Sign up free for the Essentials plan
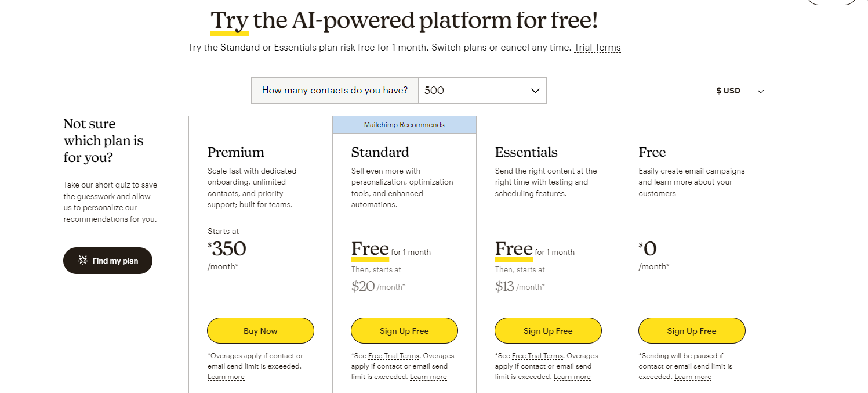This screenshot has height=393, width=868. [x=548, y=331]
